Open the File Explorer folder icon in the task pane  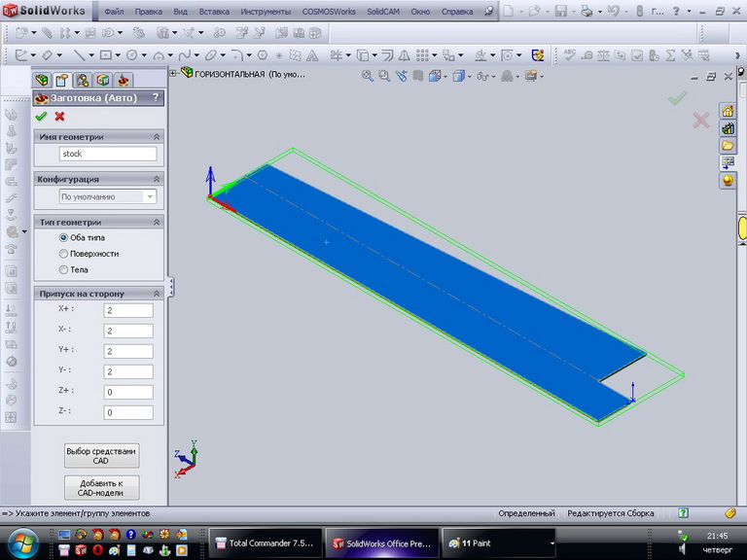728,146
